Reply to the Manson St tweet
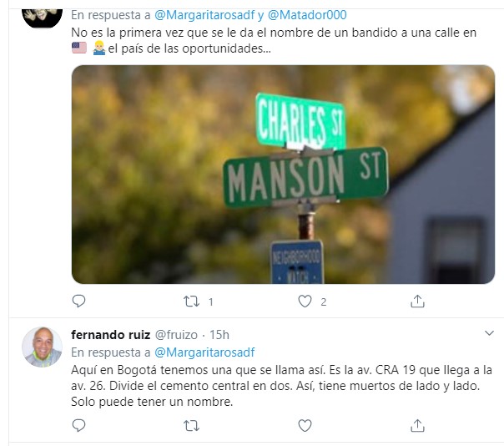This screenshot has height=446, width=504. point(78,302)
